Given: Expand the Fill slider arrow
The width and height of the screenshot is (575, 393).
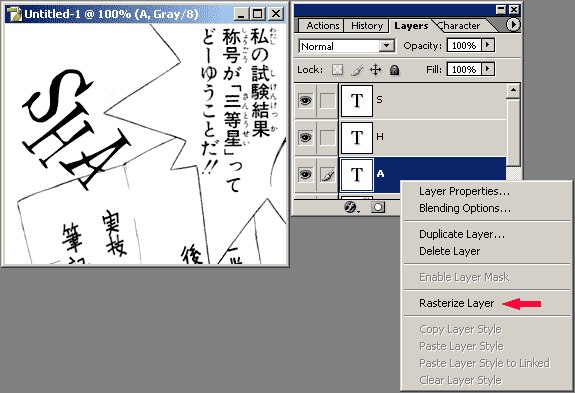Looking at the screenshot, I should click(x=487, y=69).
